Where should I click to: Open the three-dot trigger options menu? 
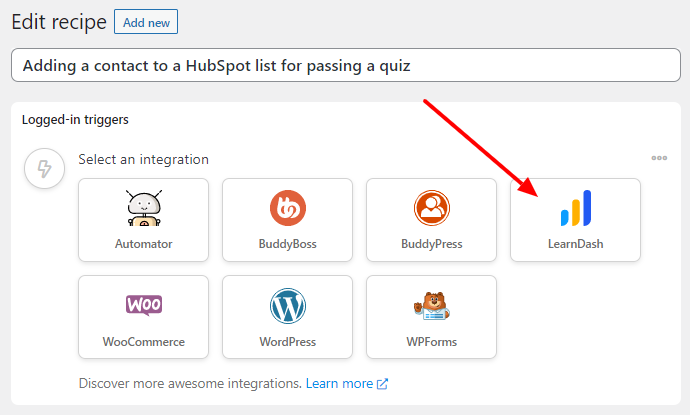pyautogui.click(x=659, y=158)
